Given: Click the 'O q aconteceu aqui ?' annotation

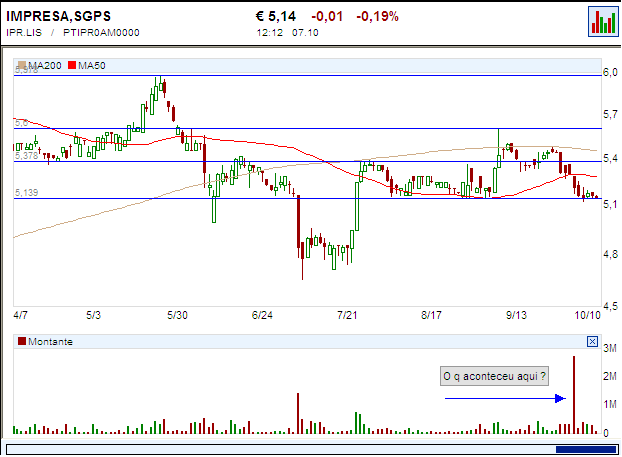Looking at the screenshot, I should point(494,376).
